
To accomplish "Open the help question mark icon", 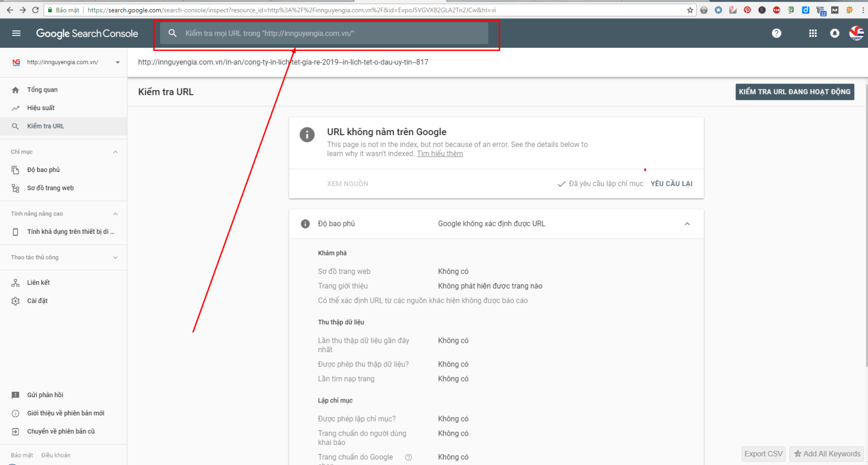I will (776, 33).
